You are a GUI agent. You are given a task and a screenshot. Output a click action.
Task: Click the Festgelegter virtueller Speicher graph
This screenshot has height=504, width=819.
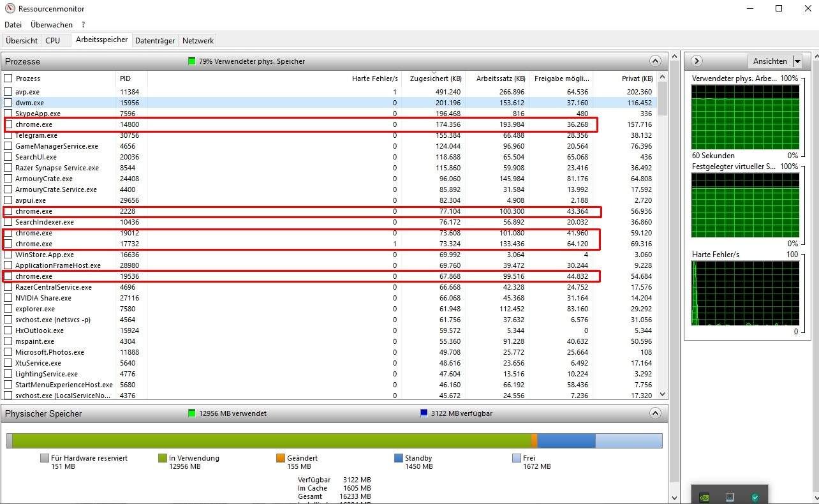tap(746, 204)
